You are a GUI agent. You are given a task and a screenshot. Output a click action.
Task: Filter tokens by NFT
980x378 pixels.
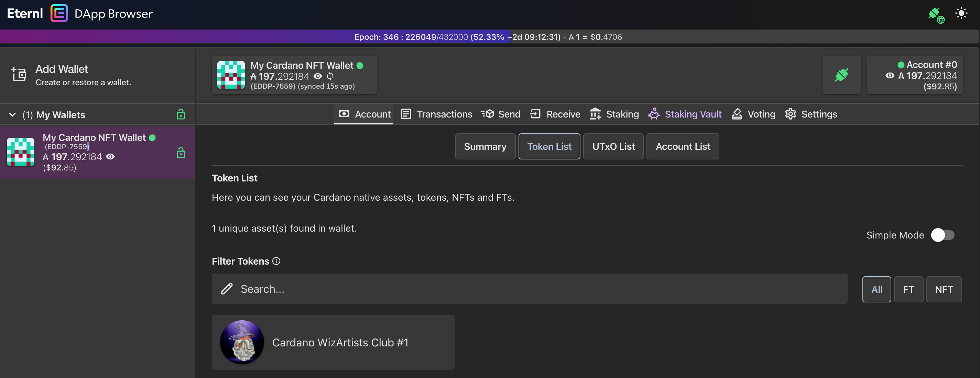tap(944, 289)
